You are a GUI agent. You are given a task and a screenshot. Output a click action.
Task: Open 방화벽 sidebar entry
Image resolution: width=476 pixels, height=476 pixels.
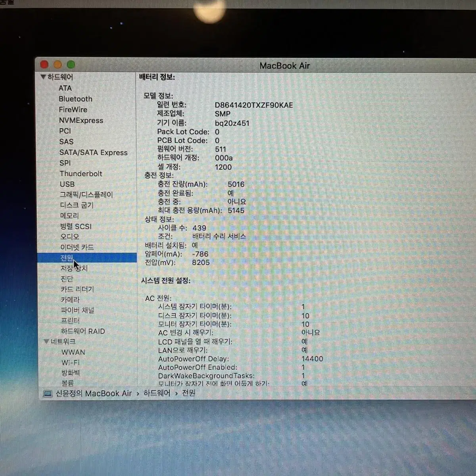71,373
